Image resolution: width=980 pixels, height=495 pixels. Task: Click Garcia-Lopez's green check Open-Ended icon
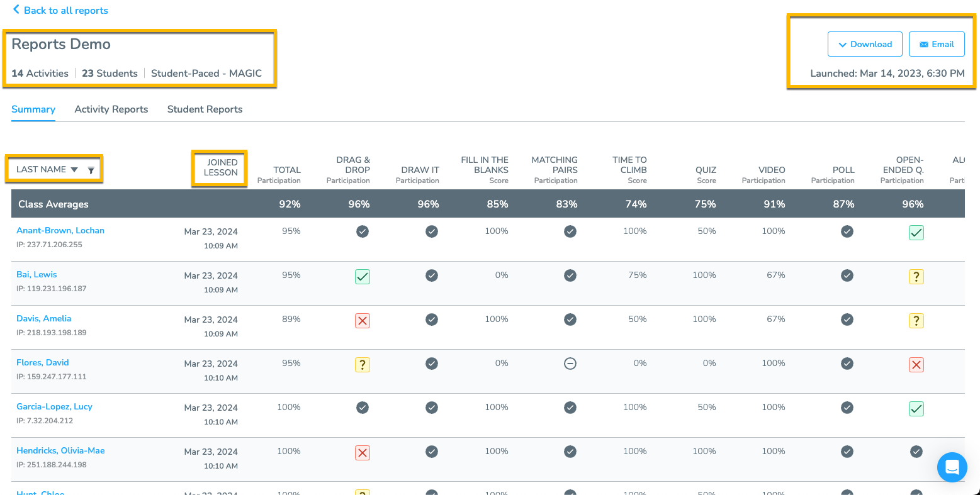point(916,409)
